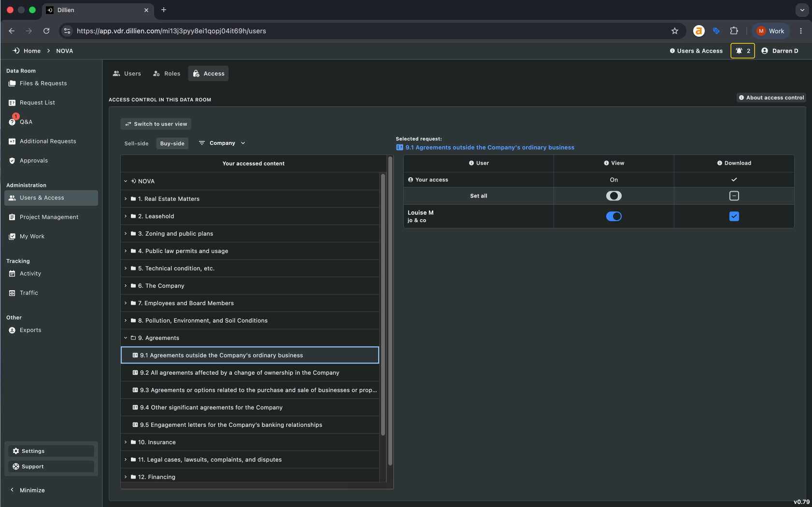Expand 3. Zoning and public plans
The height and width of the screenshot is (507, 812).
[126, 234]
